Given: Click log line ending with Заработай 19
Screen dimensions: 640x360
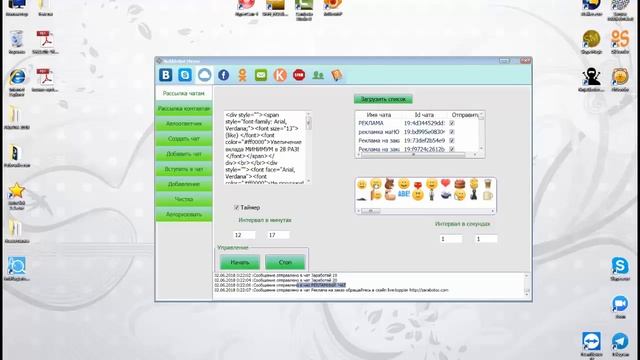Looking at the screenshot, I should [x=276, y=276].
